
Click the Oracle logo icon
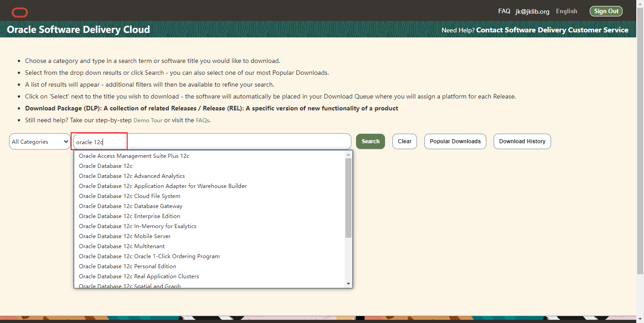[x=20, y=12]
